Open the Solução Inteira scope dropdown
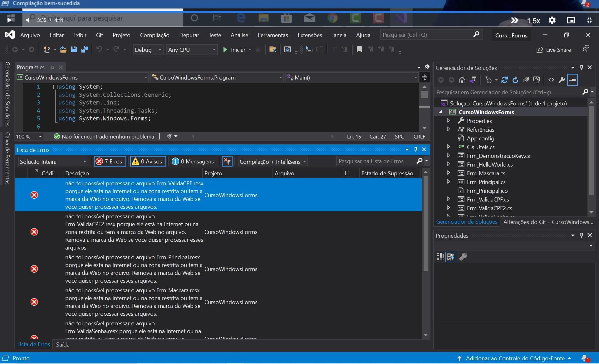Screen dimensions: 599x364 coord(53,162)
